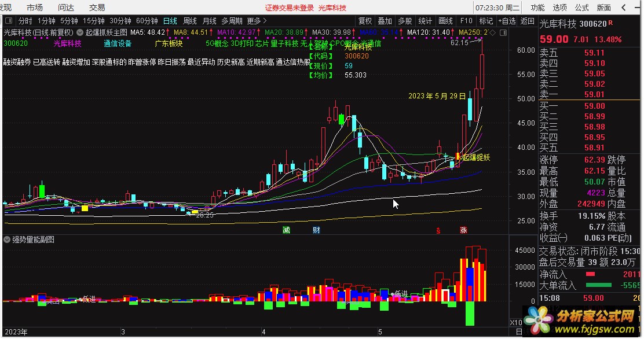Click the 卖一 59.01 ask row
The image size is (644, 339).
589,94
